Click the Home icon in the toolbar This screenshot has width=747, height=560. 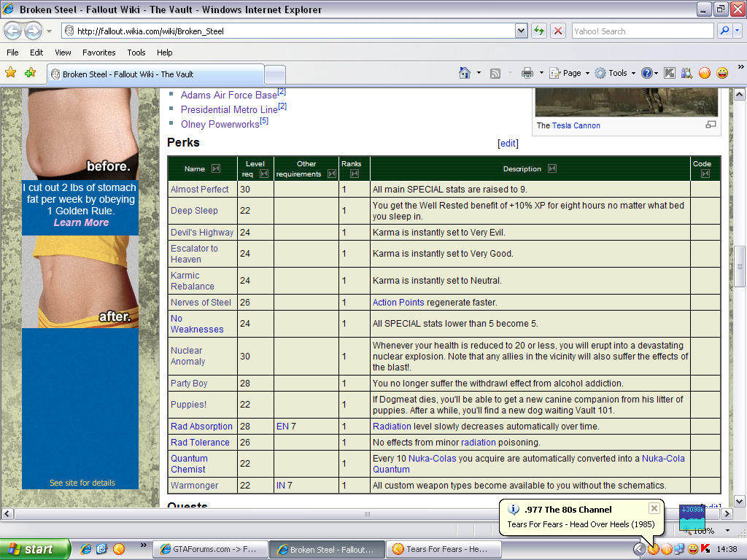pos(465,73)
